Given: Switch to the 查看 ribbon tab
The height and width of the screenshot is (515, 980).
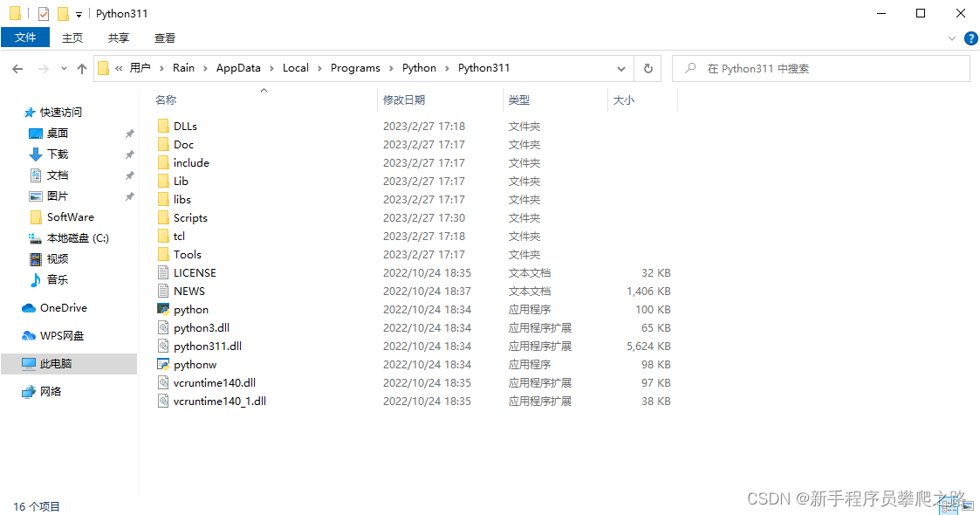Looking at the screenshot, I should pyautogui.click(x=165, y=38).
